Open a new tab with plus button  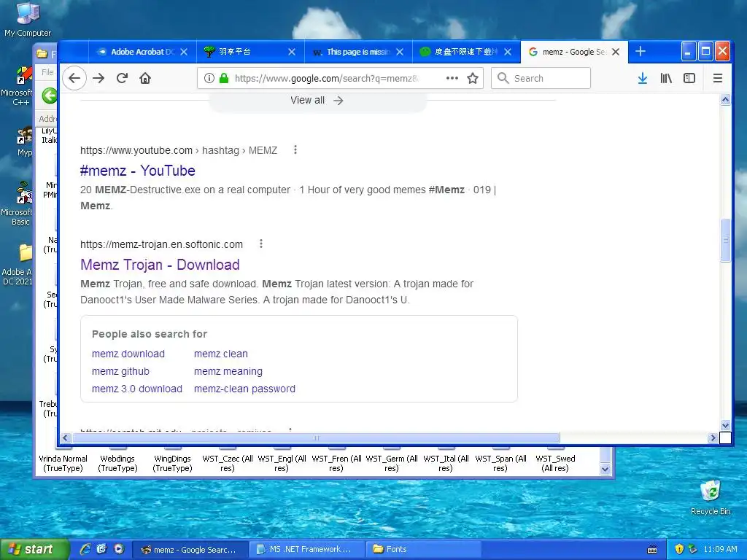tap(640, 52)
